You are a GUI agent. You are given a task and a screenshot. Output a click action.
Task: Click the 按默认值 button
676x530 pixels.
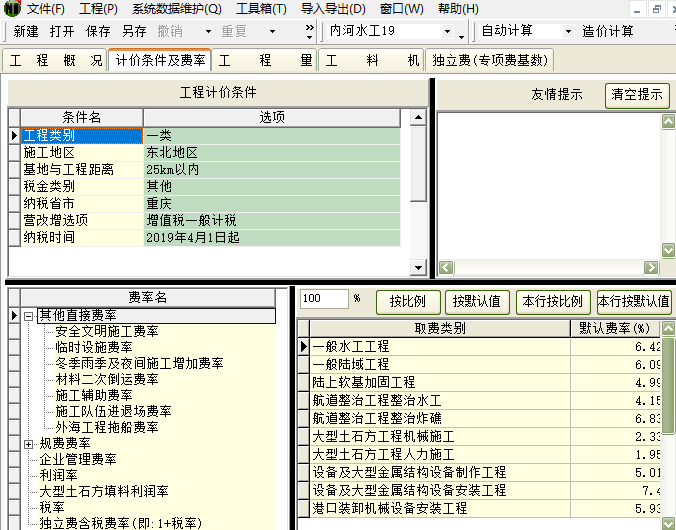(x=477, y=301)
